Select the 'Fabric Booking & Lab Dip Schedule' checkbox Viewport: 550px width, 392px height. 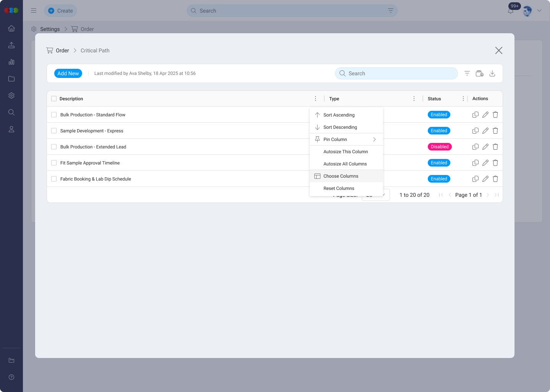point(54,178)
